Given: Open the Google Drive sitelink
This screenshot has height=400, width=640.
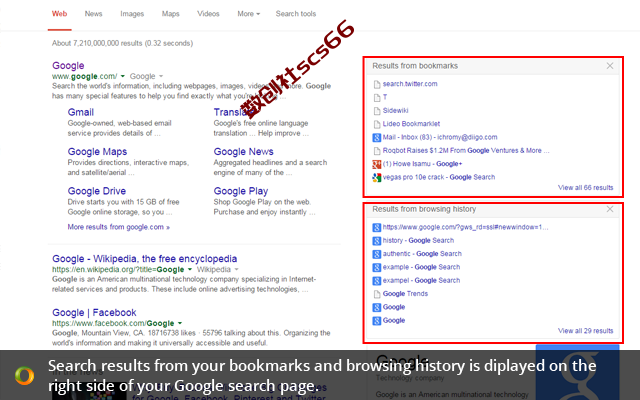Looking at the screenshot, I should pyautogui.click(x=97, y=191).
